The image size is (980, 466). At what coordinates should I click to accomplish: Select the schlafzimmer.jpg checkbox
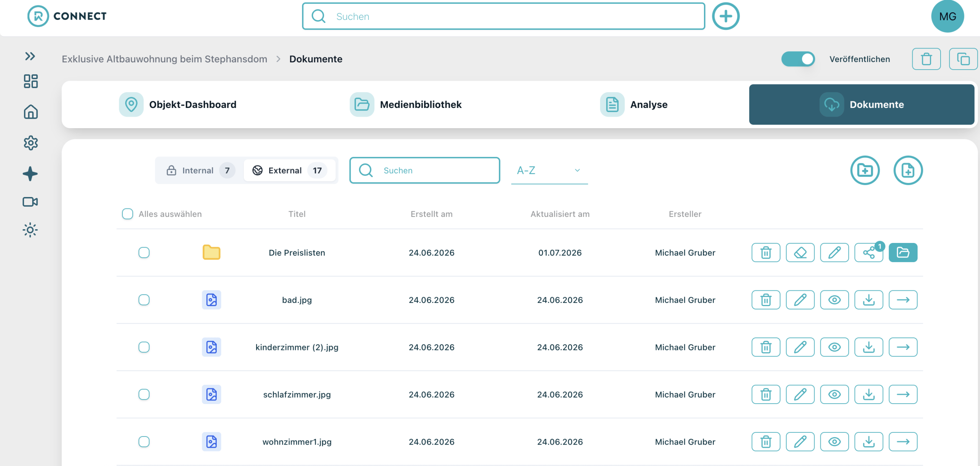144,394
